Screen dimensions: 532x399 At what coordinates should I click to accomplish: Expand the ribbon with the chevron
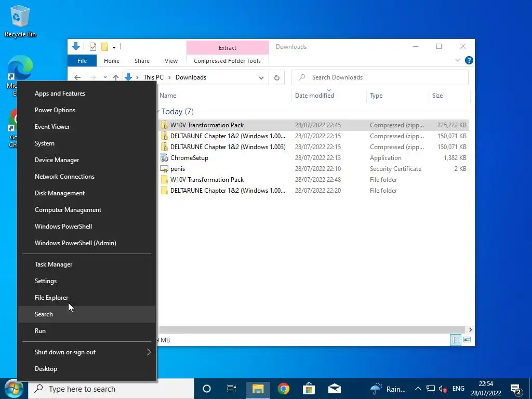pos(457,60)
